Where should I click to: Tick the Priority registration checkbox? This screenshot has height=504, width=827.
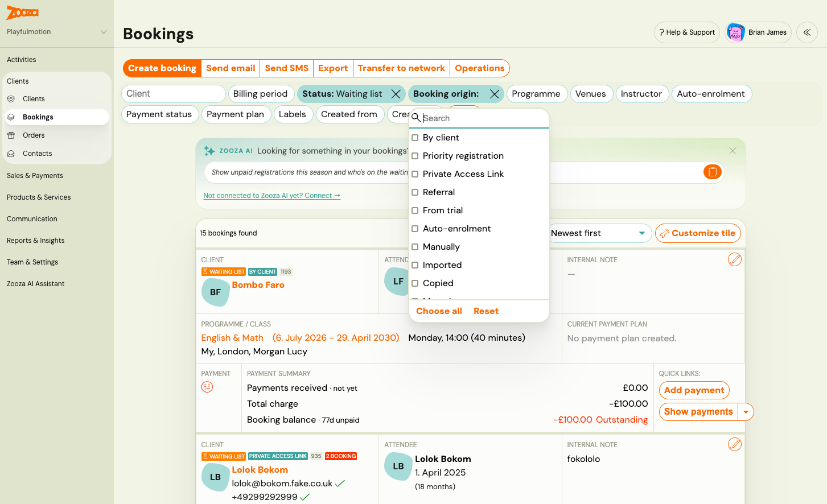(x=415, y=156)
